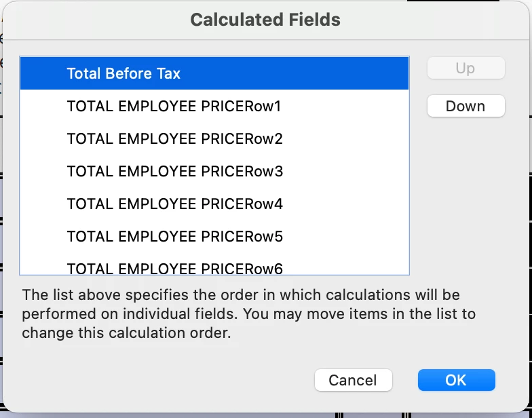Select the Total Before Tax entry

(123, 73)
